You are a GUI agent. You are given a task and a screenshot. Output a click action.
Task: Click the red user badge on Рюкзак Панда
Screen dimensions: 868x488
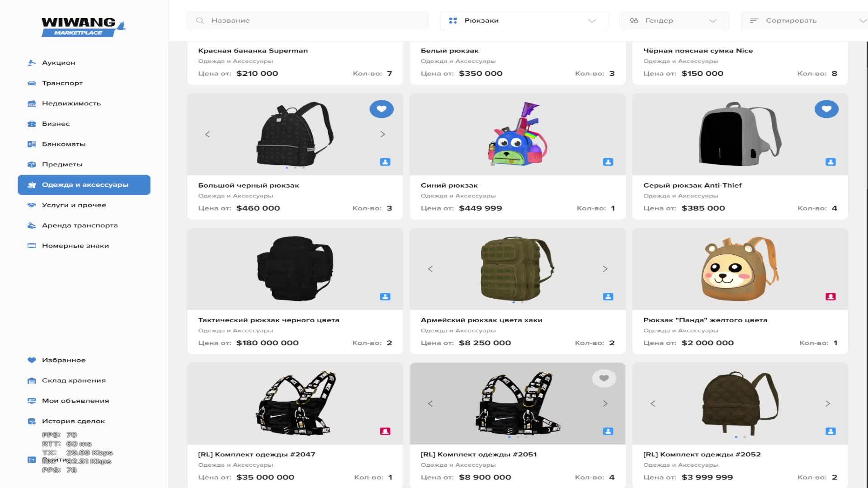coord(830,296)
